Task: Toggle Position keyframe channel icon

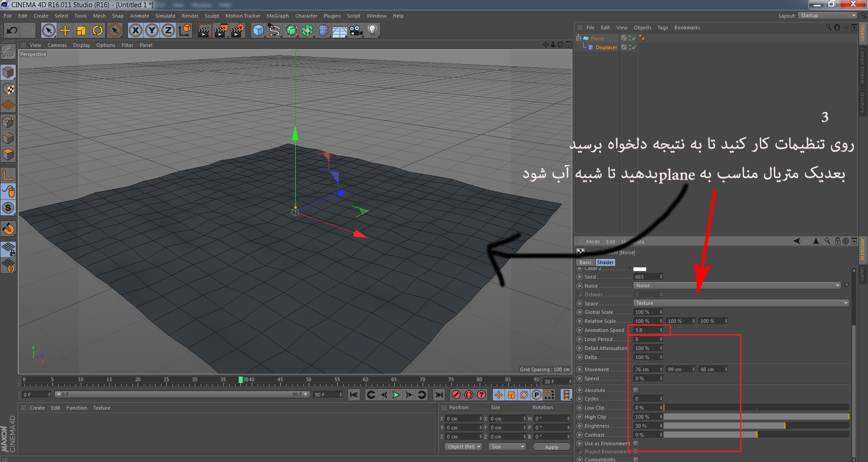Action: (x=499, y=395)
